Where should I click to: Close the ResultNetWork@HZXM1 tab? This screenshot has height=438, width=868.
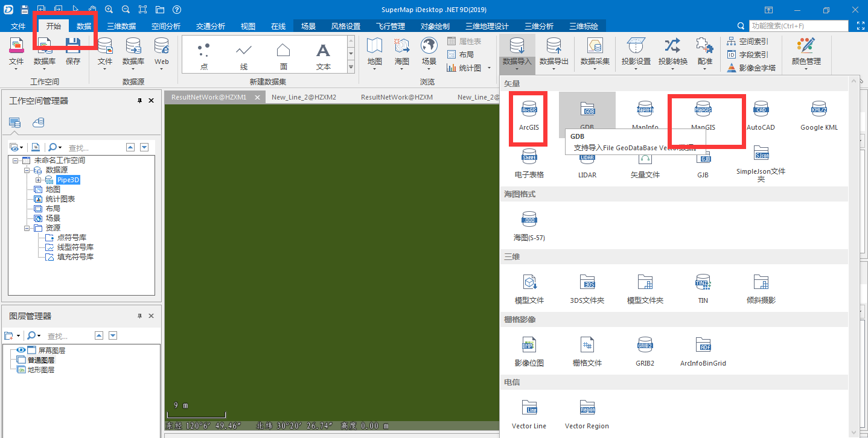257,97
